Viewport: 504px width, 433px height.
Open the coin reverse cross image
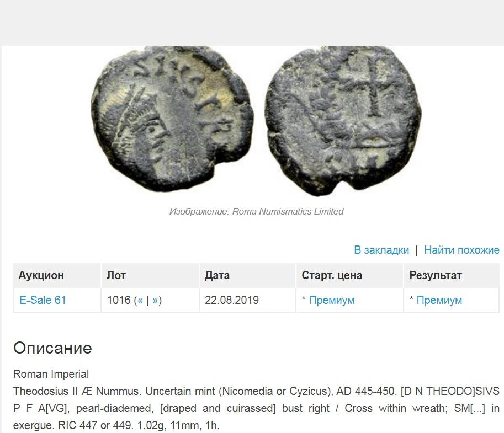[343, 120]
